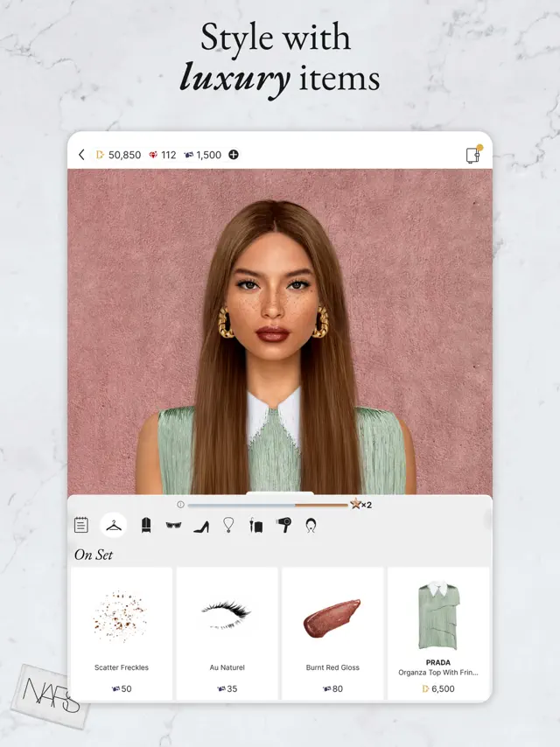Screen dimensions: 560x747
Task: Select the hair dryer hairstyle category
Action: 283,525
